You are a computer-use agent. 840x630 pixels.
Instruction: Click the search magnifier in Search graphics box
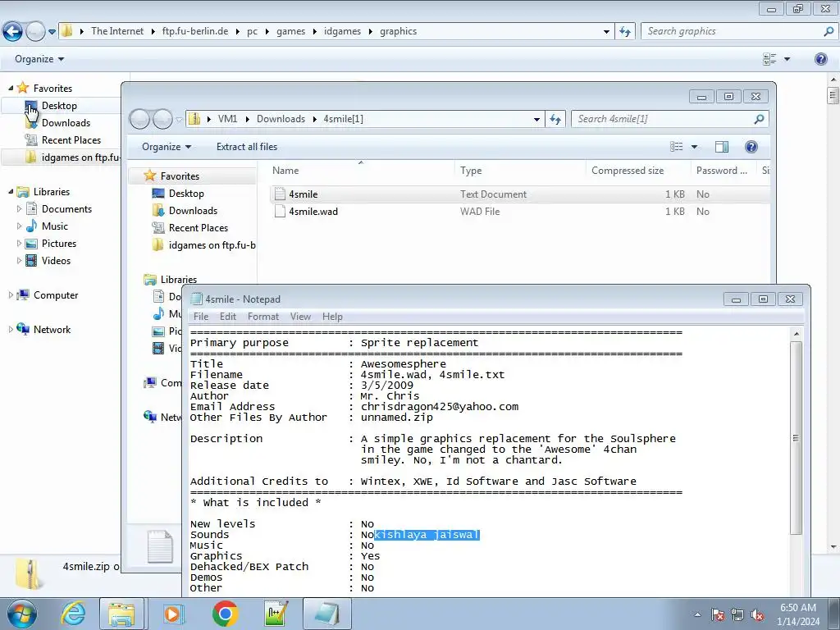(x=829, y=31)
